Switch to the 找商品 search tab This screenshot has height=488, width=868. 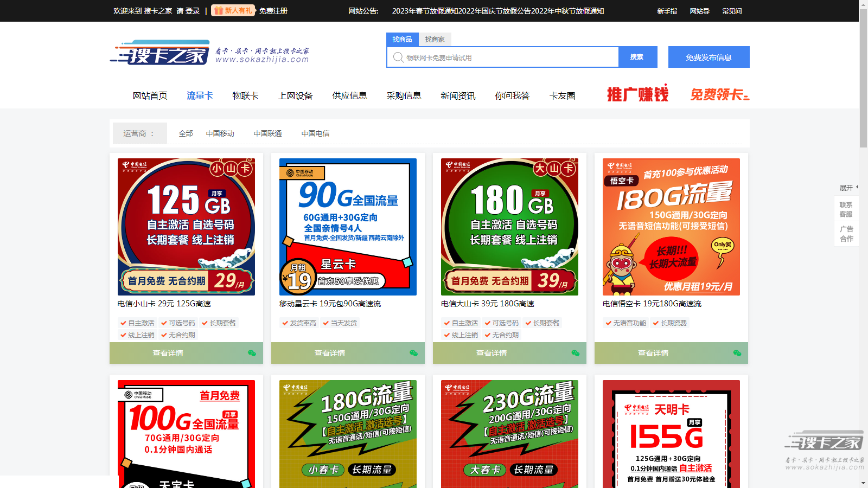pyautogui.click(x=402, y=40)
